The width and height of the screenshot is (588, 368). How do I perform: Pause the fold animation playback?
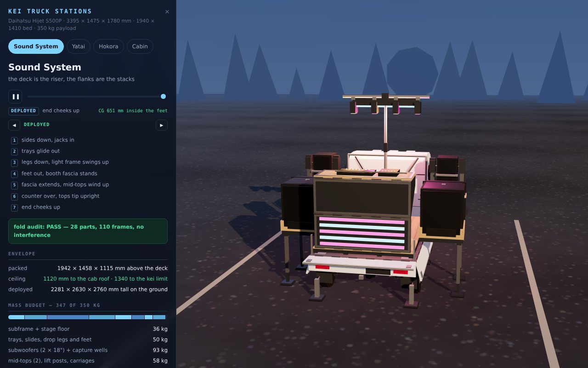[15, 97]
